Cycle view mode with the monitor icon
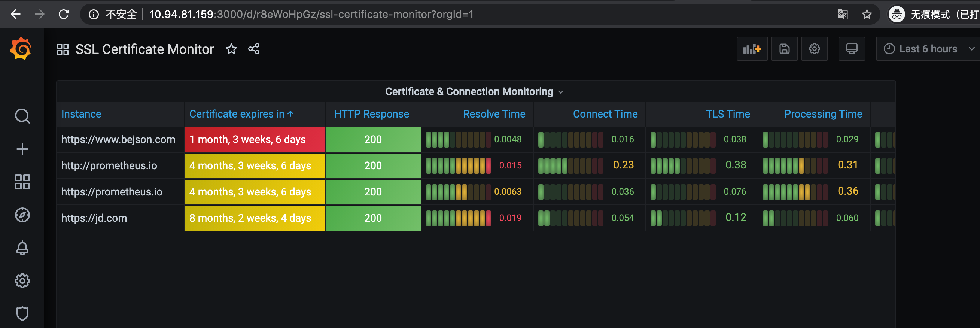This screenshot has width=980, height=328. tap(851, 49)
